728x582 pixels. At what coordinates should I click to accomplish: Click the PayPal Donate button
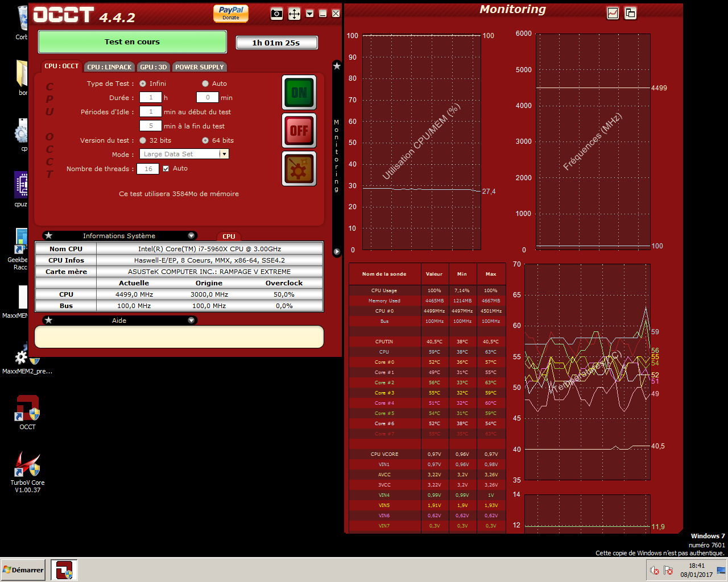click(x=231, y=13)
